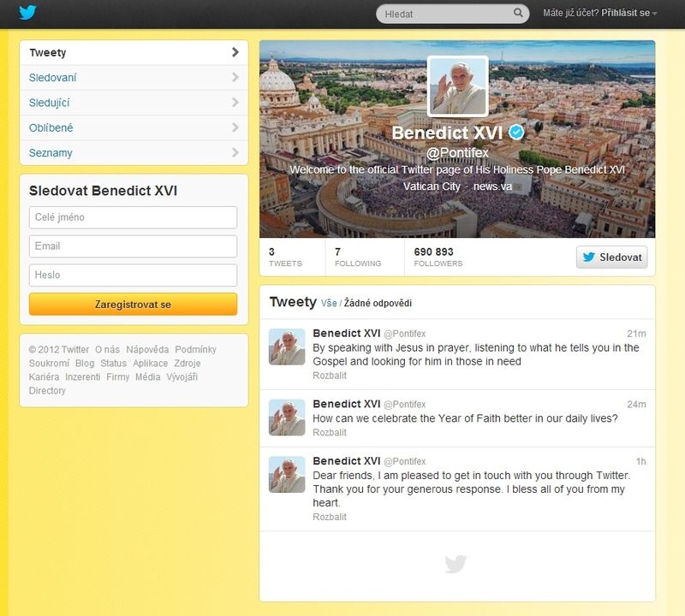Expand the Year of Faith tweet via Rozbalit

330,433
